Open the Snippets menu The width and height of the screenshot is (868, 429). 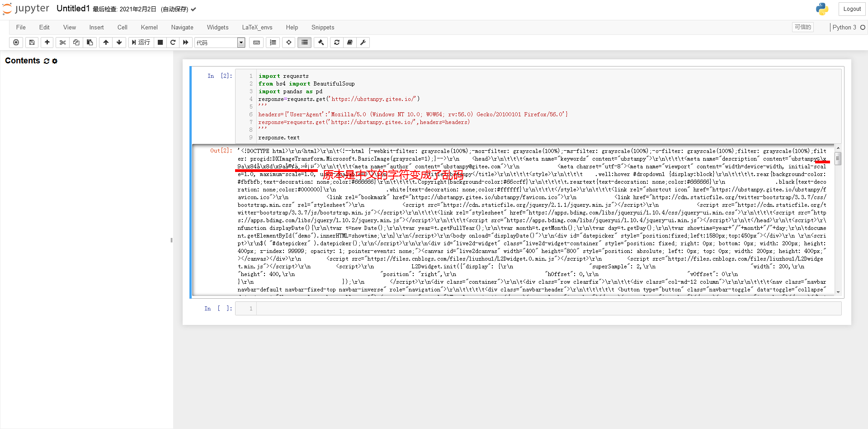[323, 27]
